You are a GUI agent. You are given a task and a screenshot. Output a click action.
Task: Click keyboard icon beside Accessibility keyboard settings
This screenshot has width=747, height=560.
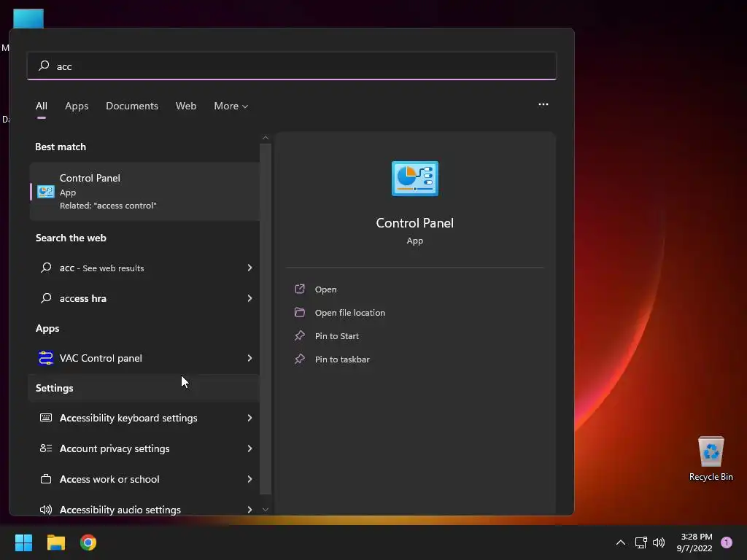coord(46,418)
